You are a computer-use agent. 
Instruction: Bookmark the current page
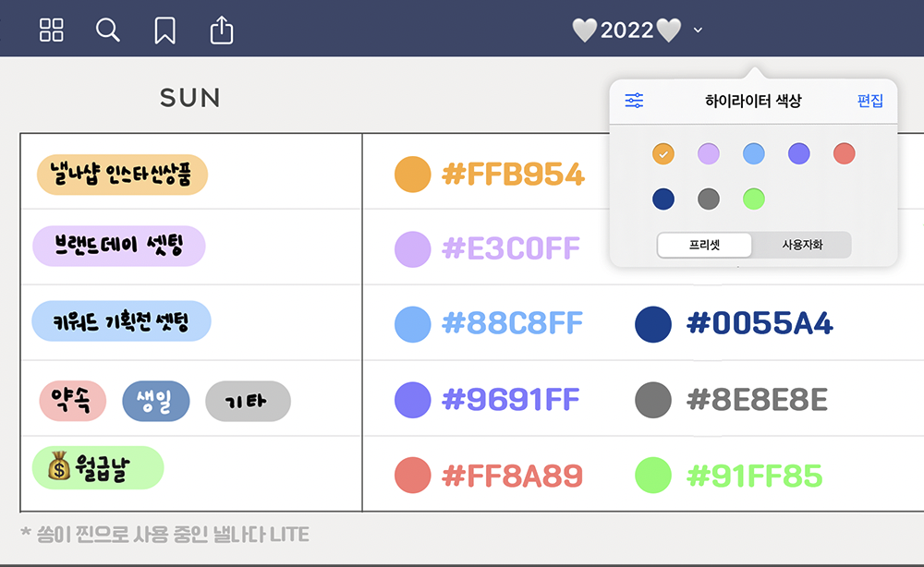click(164, 30)
